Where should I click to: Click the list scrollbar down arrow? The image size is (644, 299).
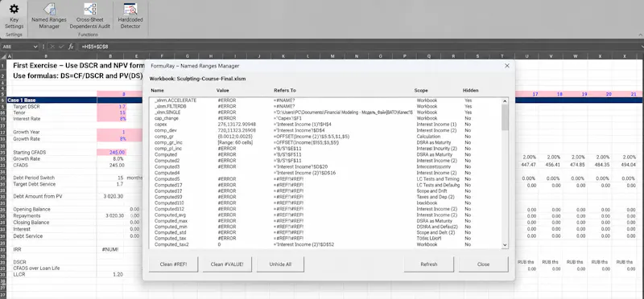[505, 245]
